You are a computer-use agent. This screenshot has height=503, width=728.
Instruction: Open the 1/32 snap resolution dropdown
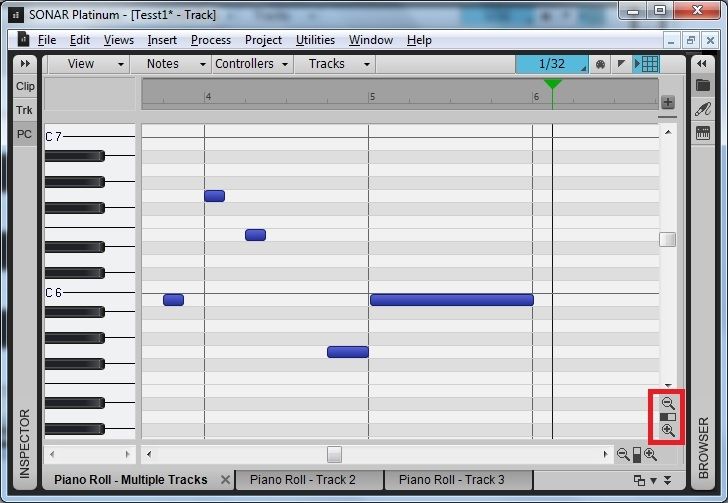552,64
